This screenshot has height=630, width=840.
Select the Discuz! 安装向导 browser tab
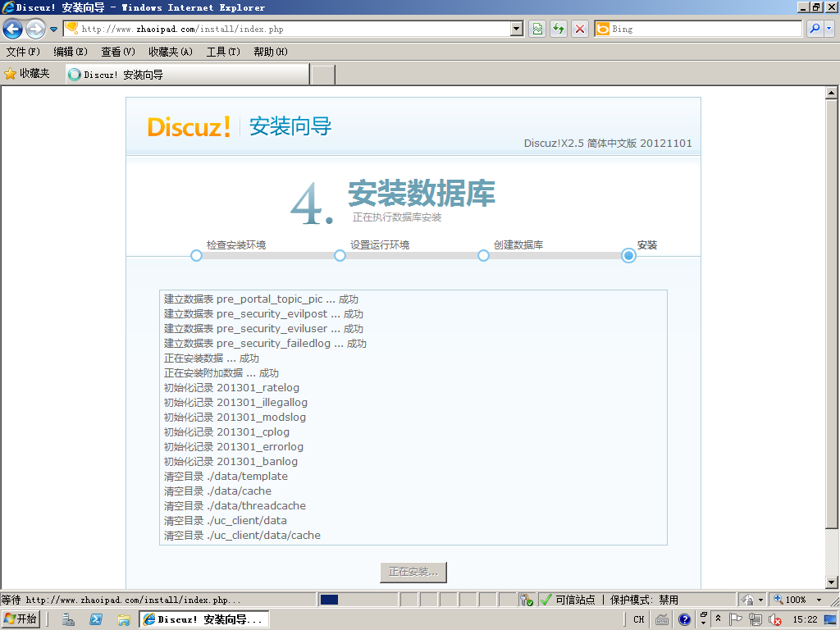(188, 75)
